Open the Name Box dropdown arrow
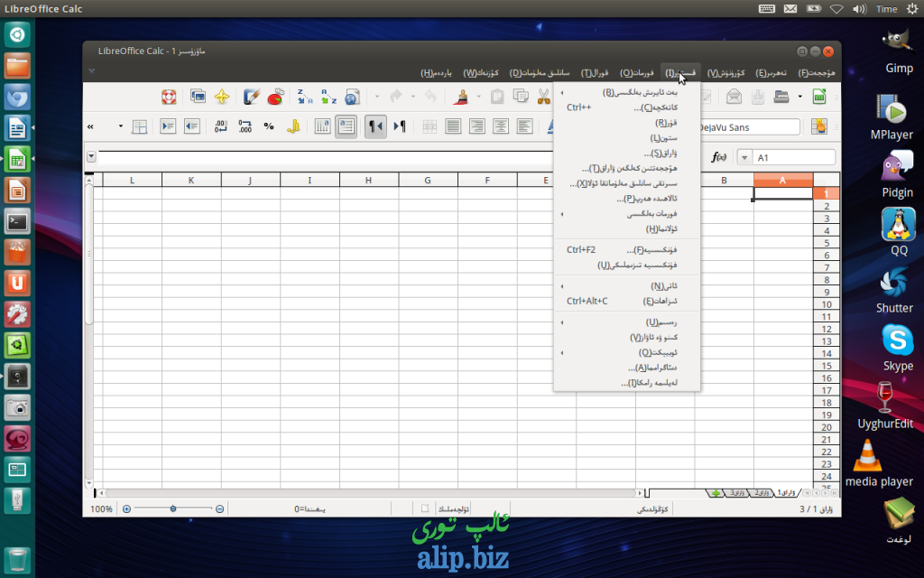This screenshot has height=578, width=924. pos(744,157)
